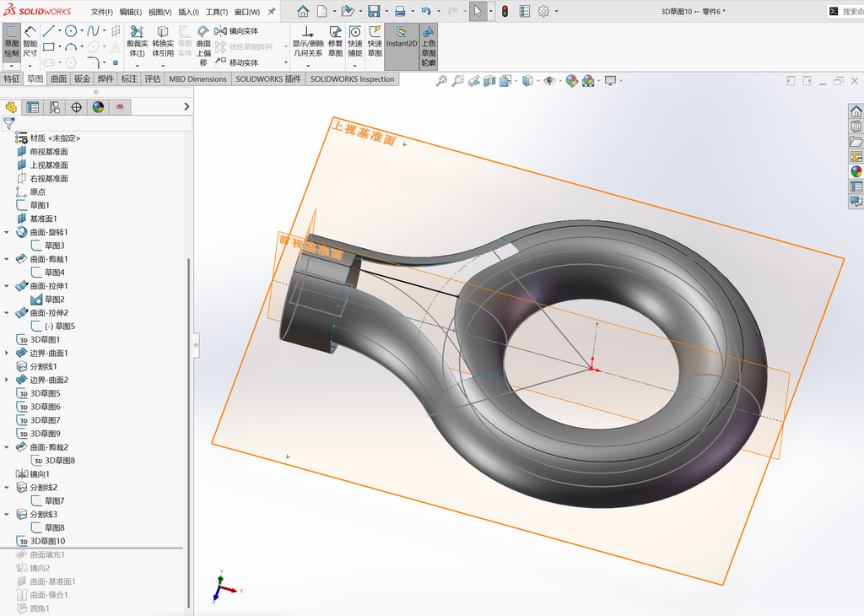This screenshot has height=616, width=864.
Task: Open the ConfigurationManager tab icon
Action: pyautogui.click(x=55, y=107)
